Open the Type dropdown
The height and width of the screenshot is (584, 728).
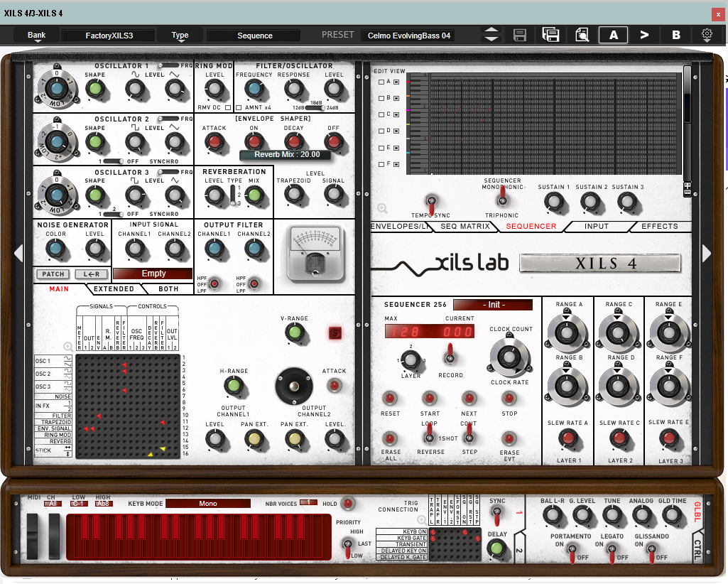pos(180,36)
